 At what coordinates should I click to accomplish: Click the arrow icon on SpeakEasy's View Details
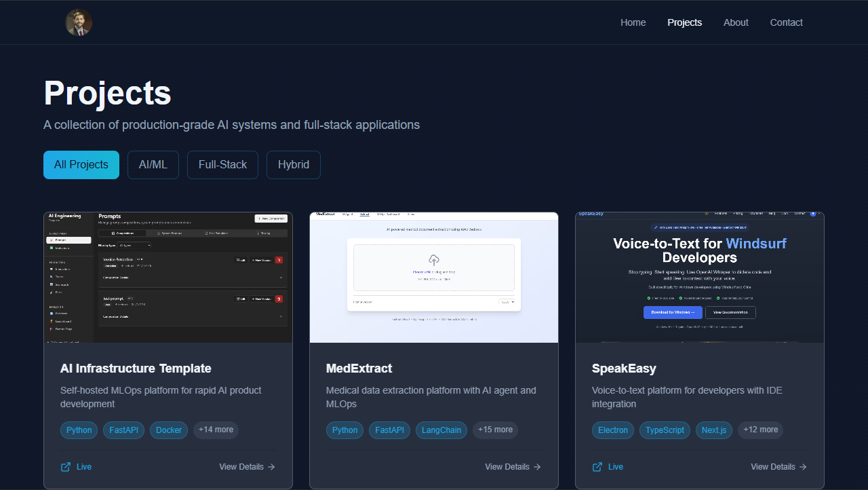coord(803,466)
